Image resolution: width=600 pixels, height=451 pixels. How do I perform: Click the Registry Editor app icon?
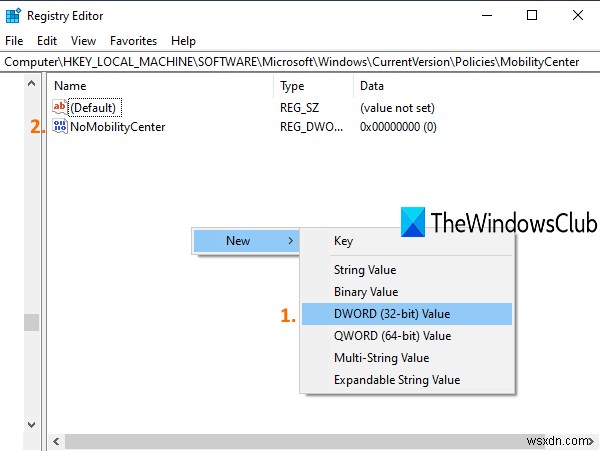[x=13, y=16]
